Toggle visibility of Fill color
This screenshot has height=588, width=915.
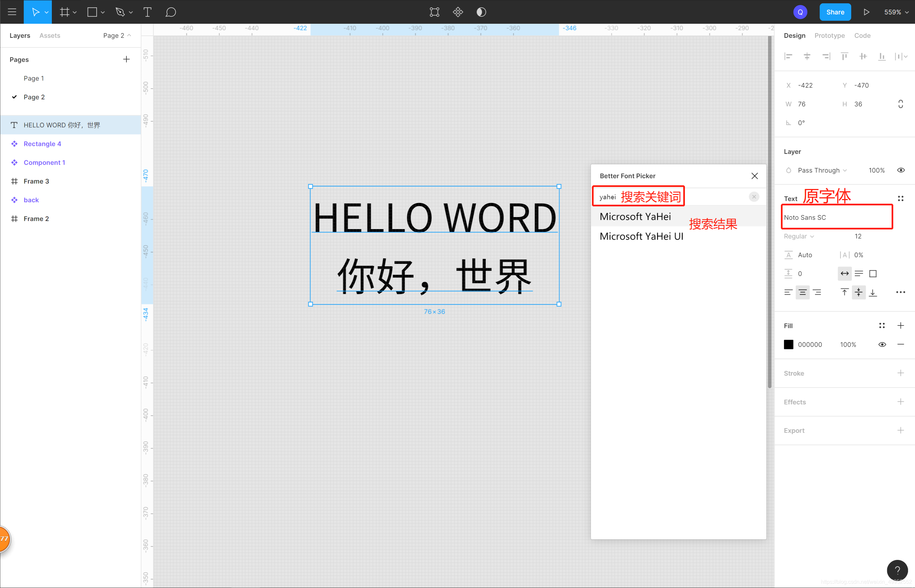(883, 345)
